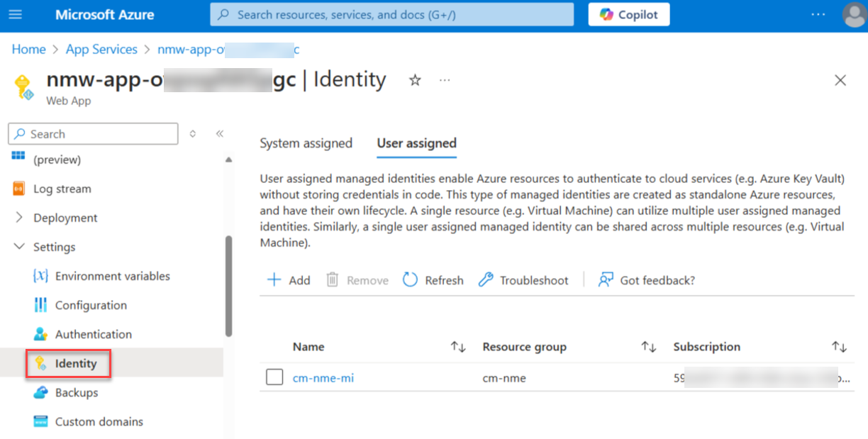Open the user account avatar
This screenshot has height=439, width=868.
click(x=854, y=15)
